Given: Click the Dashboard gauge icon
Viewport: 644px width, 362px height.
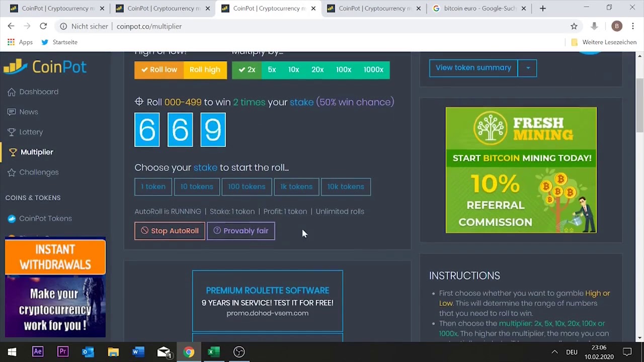Looking at the screenshot, I should [12, 92].
